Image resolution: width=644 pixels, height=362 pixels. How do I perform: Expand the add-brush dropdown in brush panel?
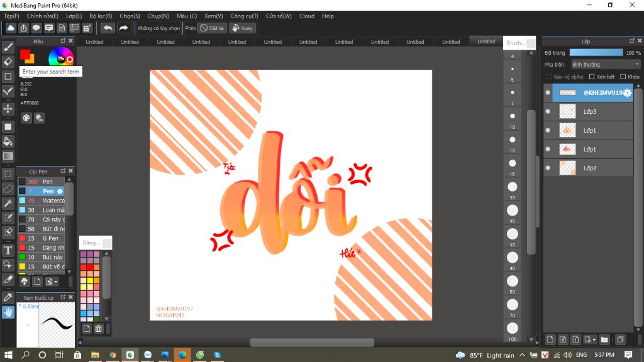pyautogui.click(x=56, y=282)
